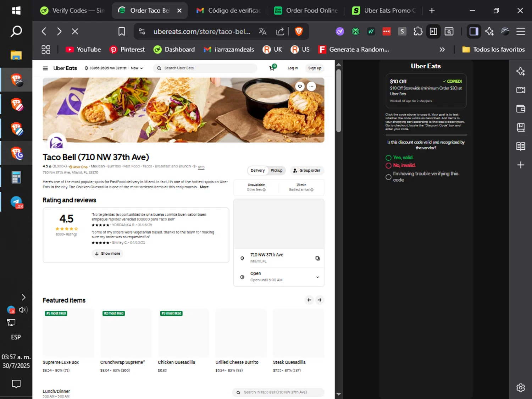This screenshot has height=399, width=532.
Task: Expand the Open hours chevron
Action: tap(317, 277)
